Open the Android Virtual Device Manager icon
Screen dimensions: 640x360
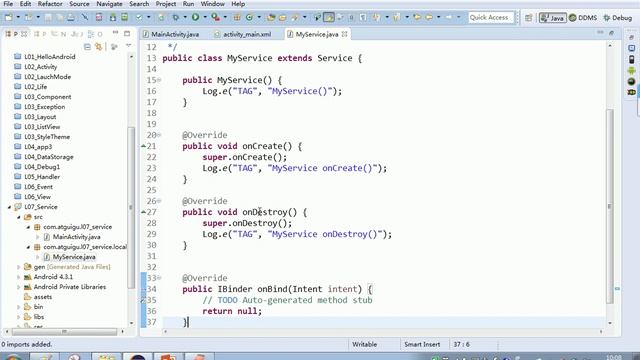tap(124, 17)
